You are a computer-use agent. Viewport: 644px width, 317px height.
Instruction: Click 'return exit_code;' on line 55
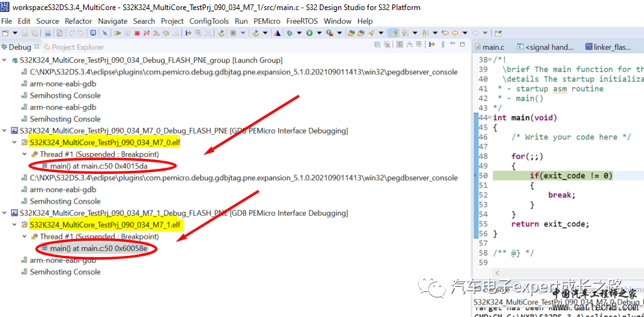550,224
